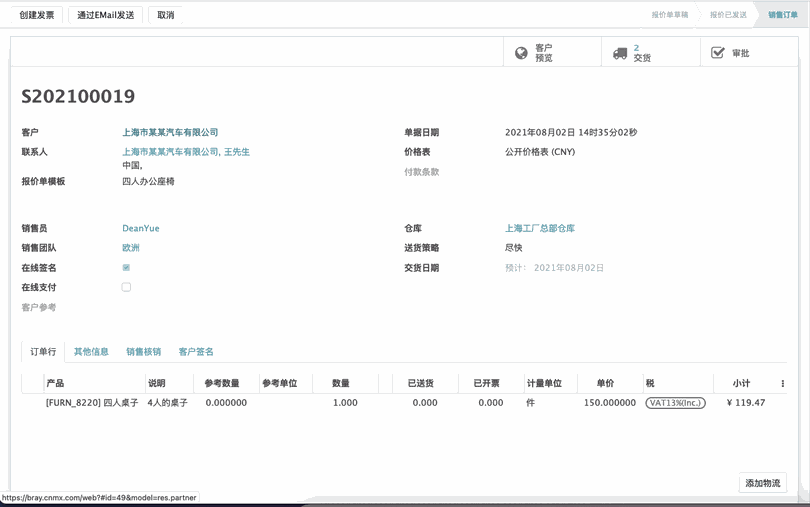Click unit price cell 150.000000
The width and height of the screenshot is (810, 507).
[610, 403]
